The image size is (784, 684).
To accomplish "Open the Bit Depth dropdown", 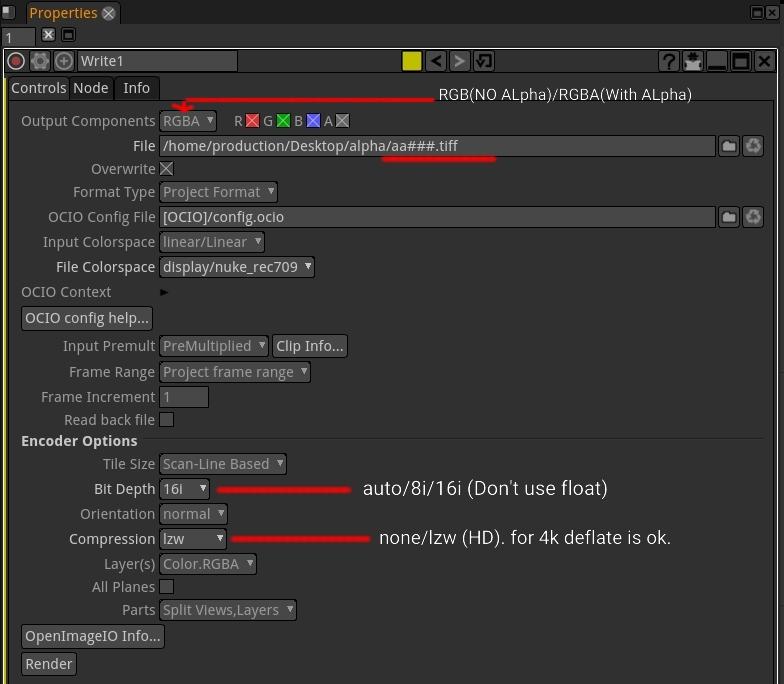I will [x=184, y=489].
